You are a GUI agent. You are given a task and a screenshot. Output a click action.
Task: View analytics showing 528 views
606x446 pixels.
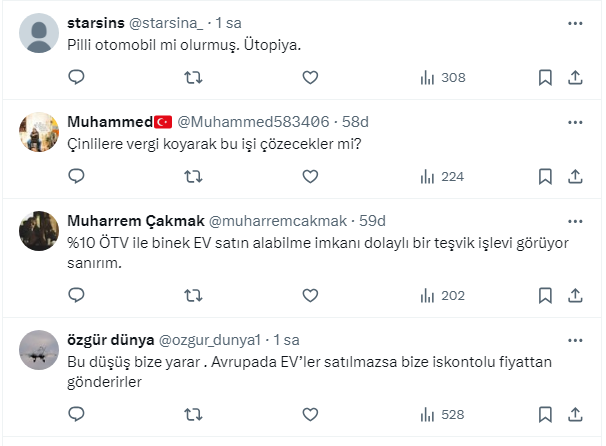pos(440,413)
